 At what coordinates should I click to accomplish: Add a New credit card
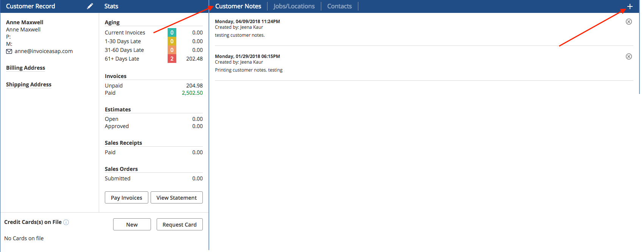(x=132, y=224)
